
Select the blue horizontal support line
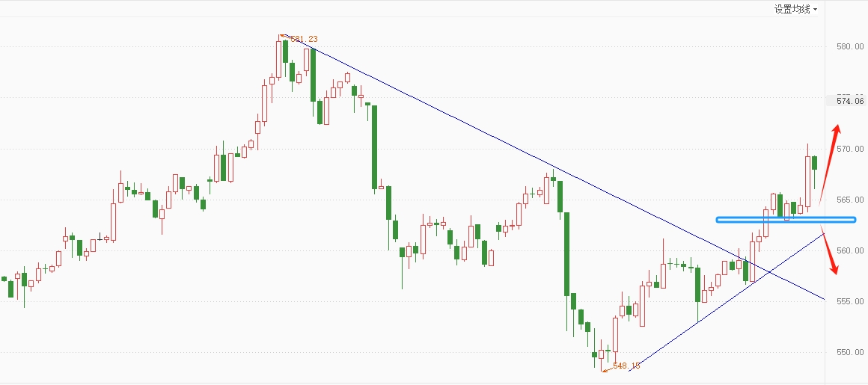point(786,220)
